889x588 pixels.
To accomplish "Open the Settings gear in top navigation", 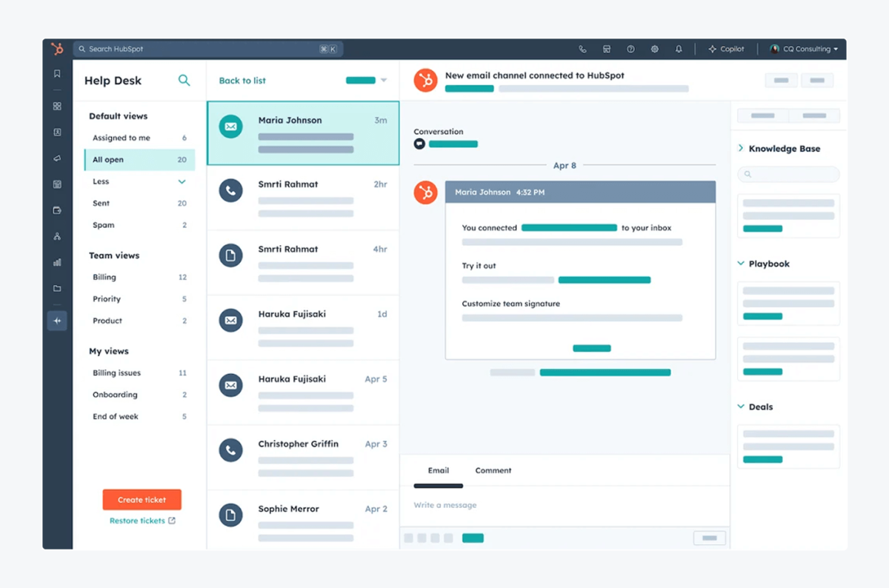I will tap(655, 49).
